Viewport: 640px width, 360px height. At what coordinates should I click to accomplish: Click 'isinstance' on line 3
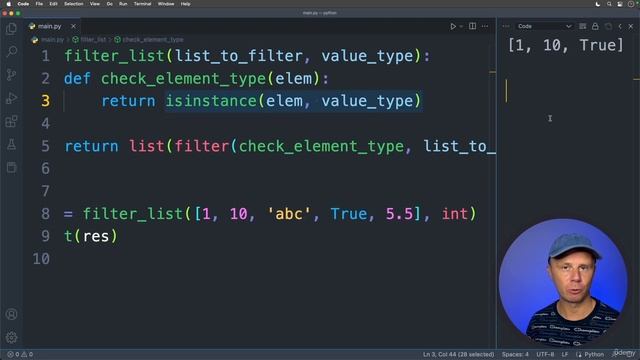211,101
